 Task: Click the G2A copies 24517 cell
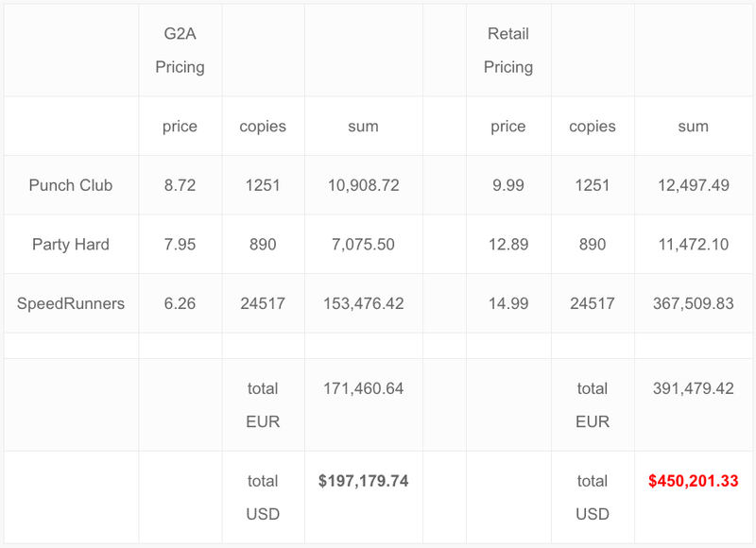(263, 303)
